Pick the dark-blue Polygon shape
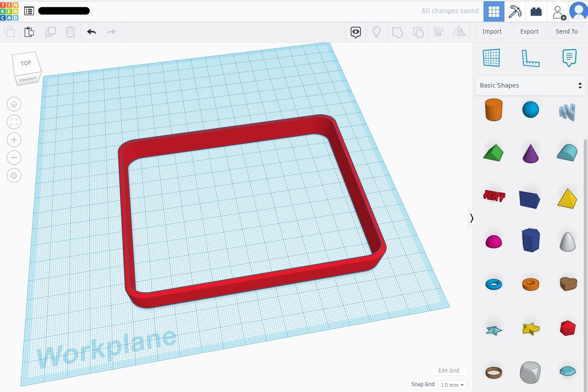Image resolution: width=588 pixels, height=392 pixels. tap(531, 240)
